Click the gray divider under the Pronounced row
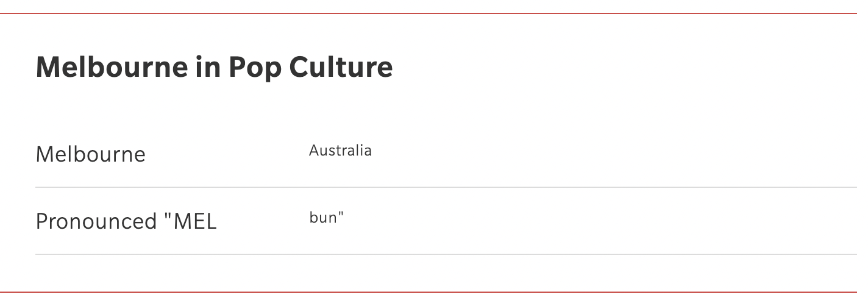 pyautogui.click(x=446, y=254)
